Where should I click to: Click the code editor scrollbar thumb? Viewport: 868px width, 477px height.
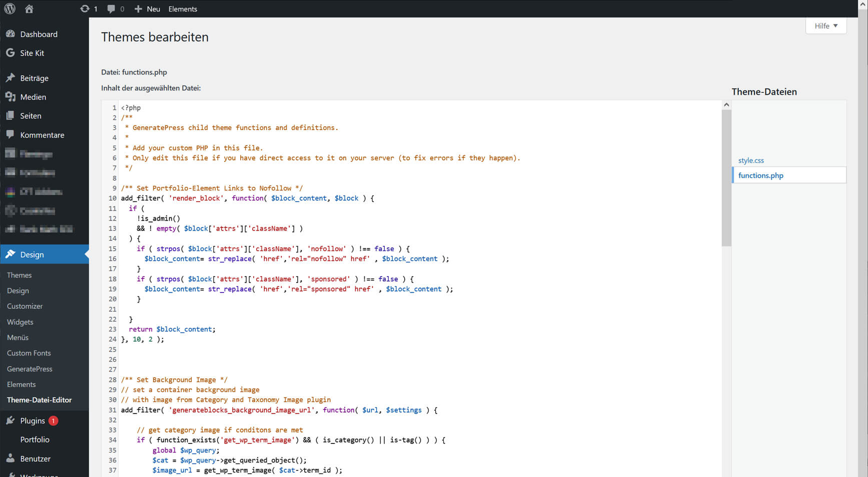coord(726,177)
